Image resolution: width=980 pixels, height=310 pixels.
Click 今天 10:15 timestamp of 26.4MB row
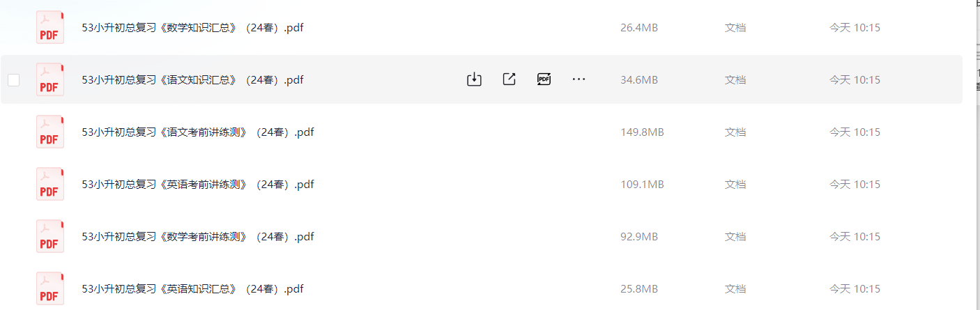855,28
